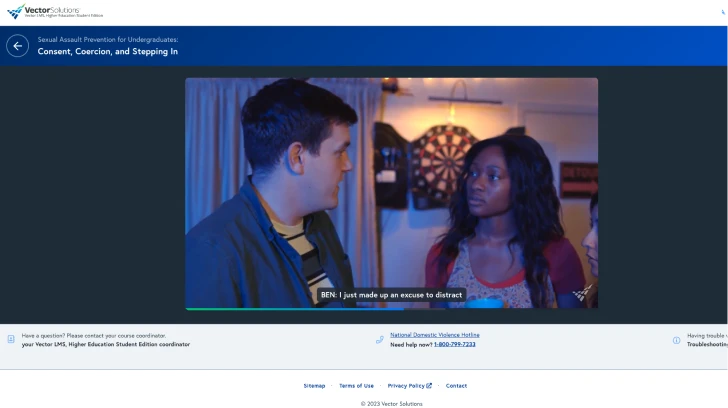Click the course coordinator document icon

click(11, 340)
